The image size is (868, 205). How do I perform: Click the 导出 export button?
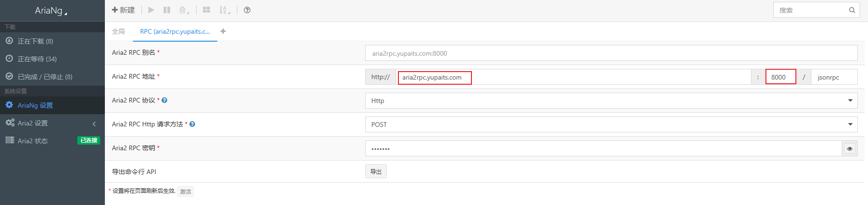coord(375,172)
